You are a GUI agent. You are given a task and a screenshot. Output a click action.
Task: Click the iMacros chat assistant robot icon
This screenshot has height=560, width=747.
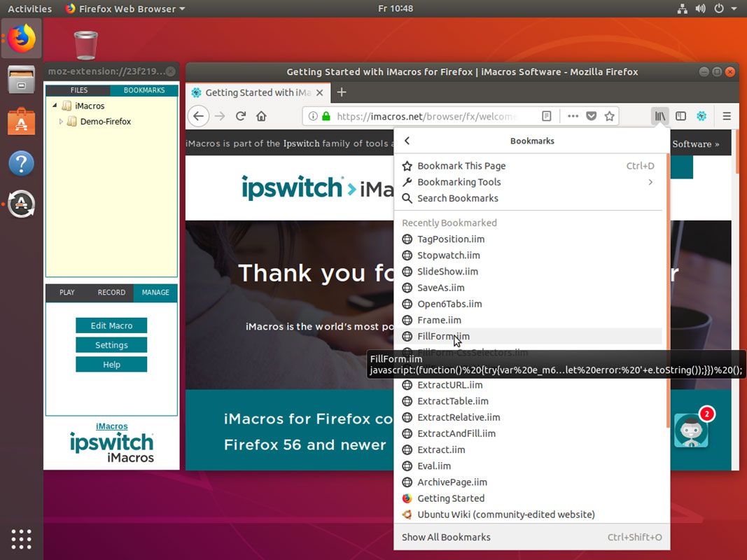(x=690, y=430)
